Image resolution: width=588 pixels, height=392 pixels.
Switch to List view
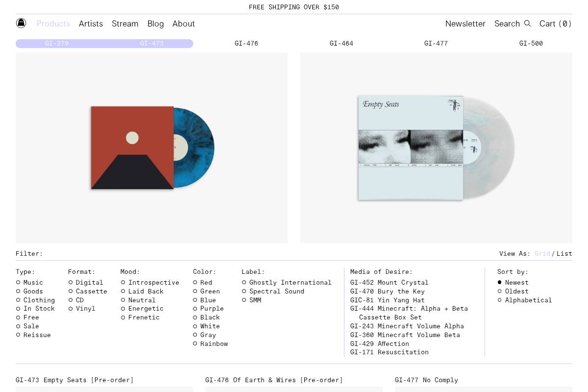pyautogui.click(x=564, y=254)
